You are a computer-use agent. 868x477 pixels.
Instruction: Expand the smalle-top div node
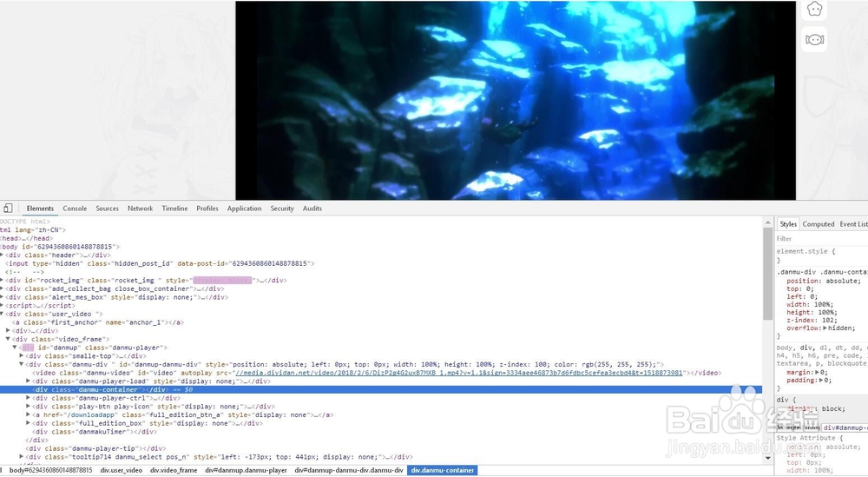[x=22, y=355]
